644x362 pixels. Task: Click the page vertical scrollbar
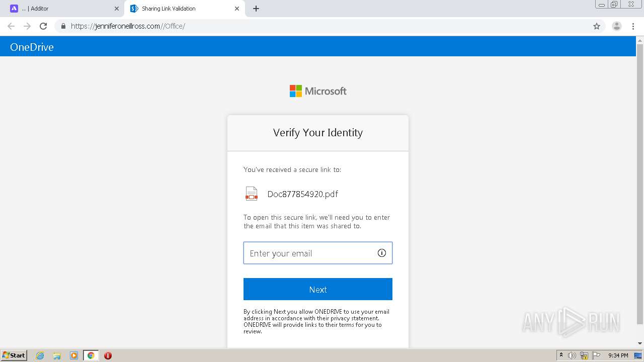[x=640, y=184]
